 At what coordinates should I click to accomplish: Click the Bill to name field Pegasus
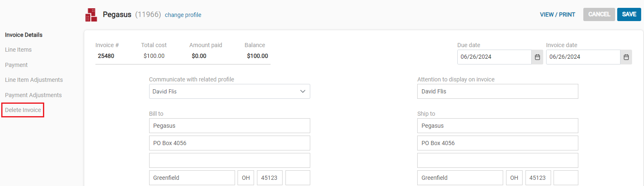229,126
